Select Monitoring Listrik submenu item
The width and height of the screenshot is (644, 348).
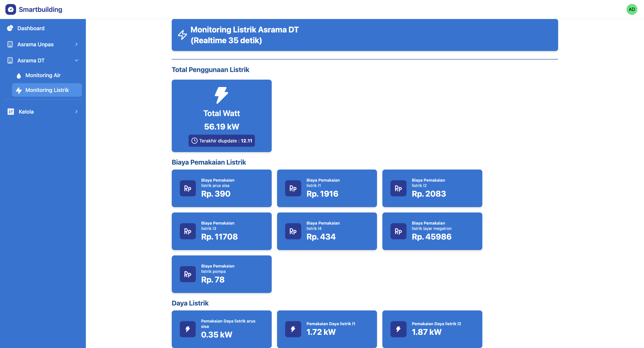click(47, 90)
